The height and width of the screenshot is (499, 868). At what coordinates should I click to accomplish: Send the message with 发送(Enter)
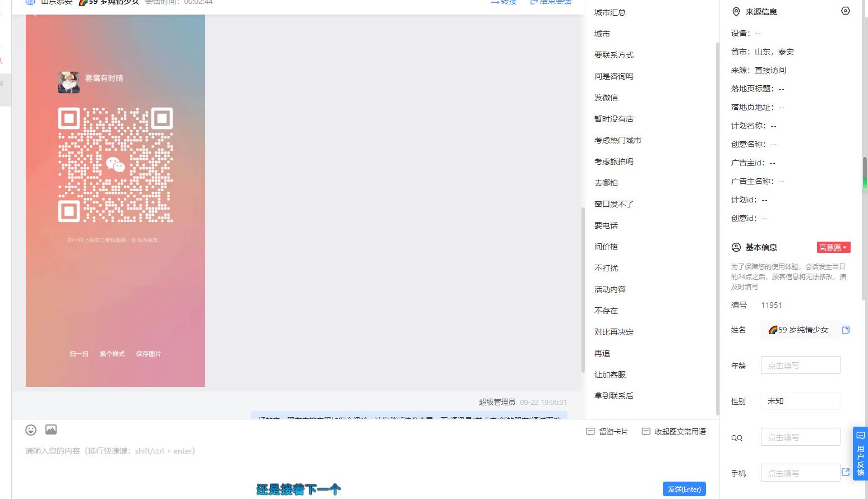click(684, 489)
